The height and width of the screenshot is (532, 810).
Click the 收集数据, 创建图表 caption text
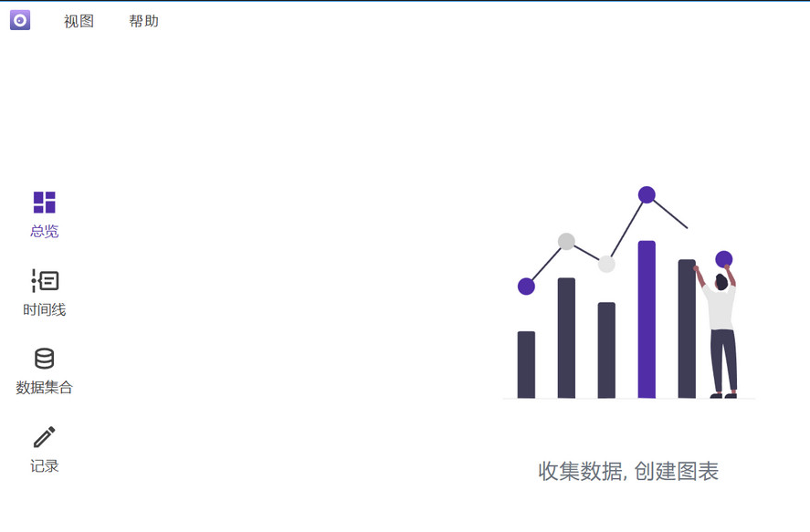[x=628, y=471]
